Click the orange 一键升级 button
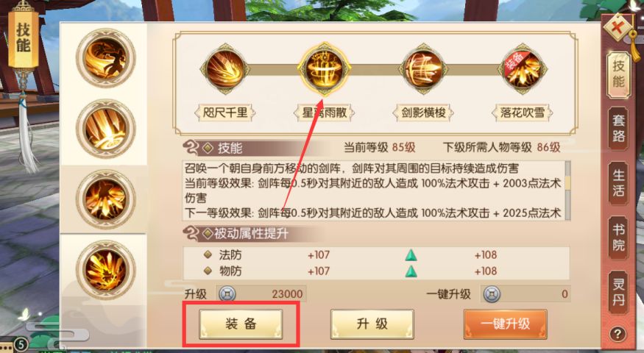This screenshot has width=644, height=353. point(505,324)
